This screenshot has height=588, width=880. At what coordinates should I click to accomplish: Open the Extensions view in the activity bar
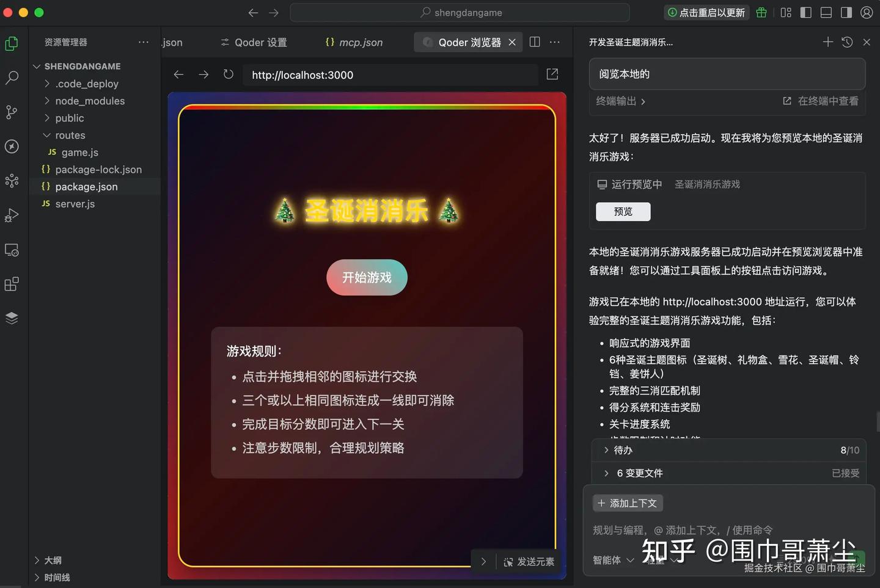pyautogui.click(x=12, y=283)
